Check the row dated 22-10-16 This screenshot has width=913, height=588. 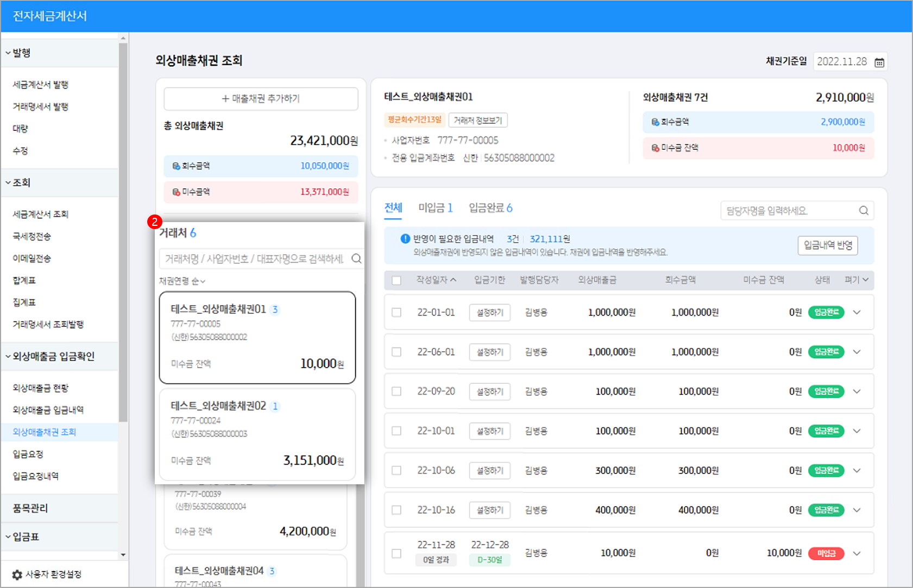(396, 510)
